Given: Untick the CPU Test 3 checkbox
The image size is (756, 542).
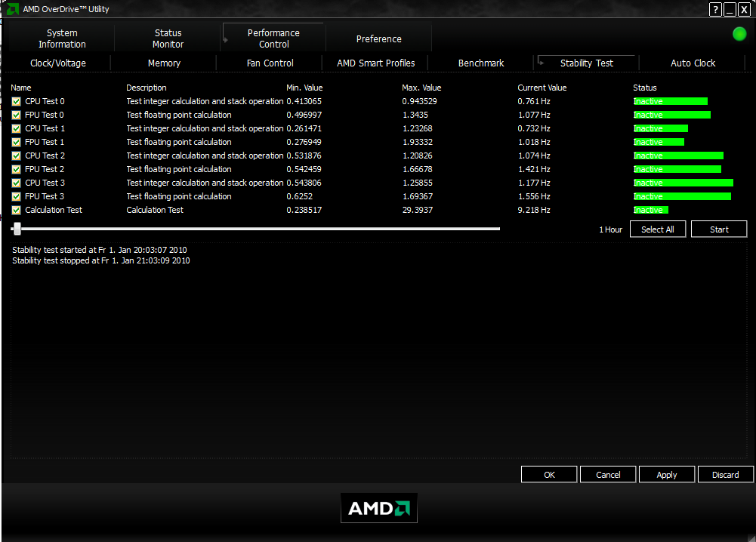Looking at the screenshot, I should pyautogui.click(x=17, y=183).
